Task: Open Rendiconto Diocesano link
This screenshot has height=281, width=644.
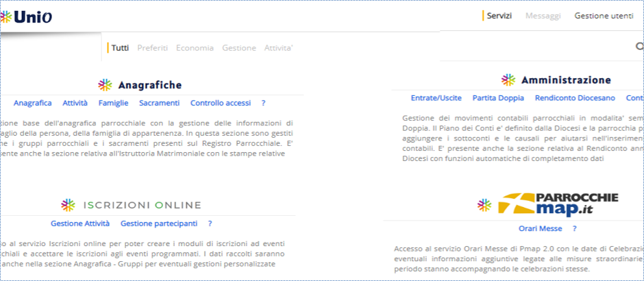Action: point(565,98)
